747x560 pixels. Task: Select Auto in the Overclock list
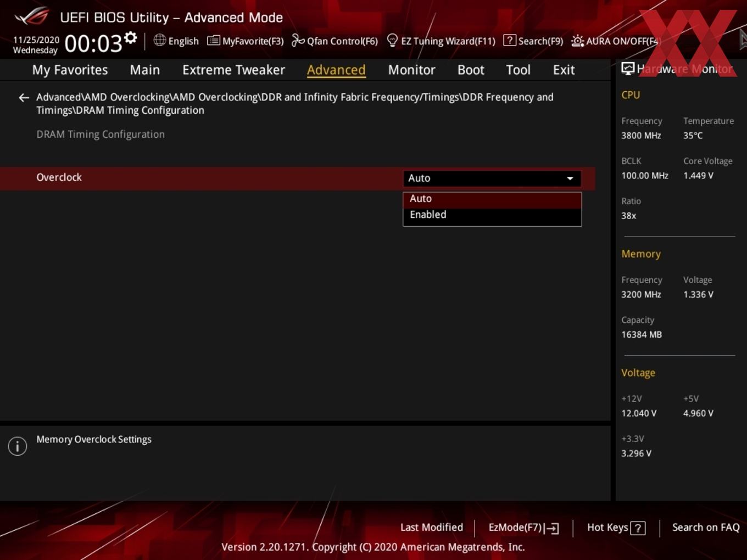(x=492, y=199)
